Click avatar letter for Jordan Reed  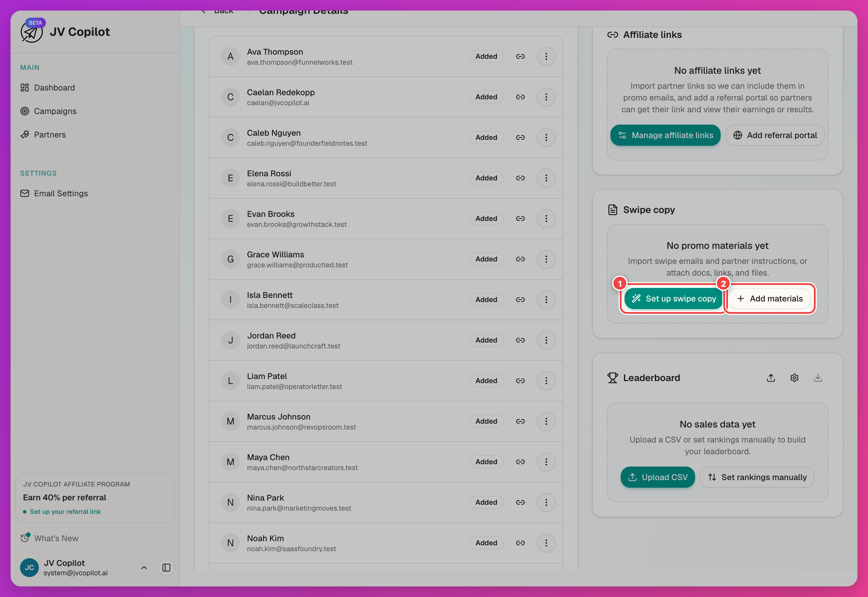click(x=230, y=341)
